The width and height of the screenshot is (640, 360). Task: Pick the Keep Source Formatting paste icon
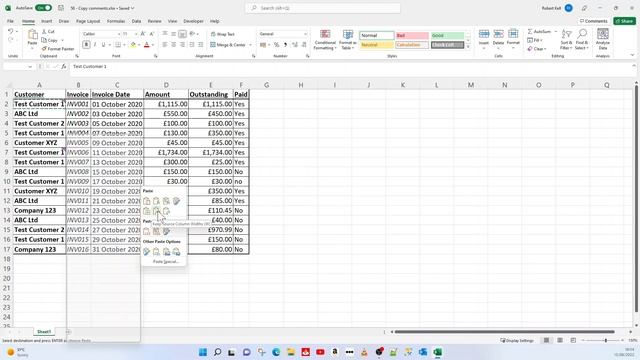tap(176, 201)
